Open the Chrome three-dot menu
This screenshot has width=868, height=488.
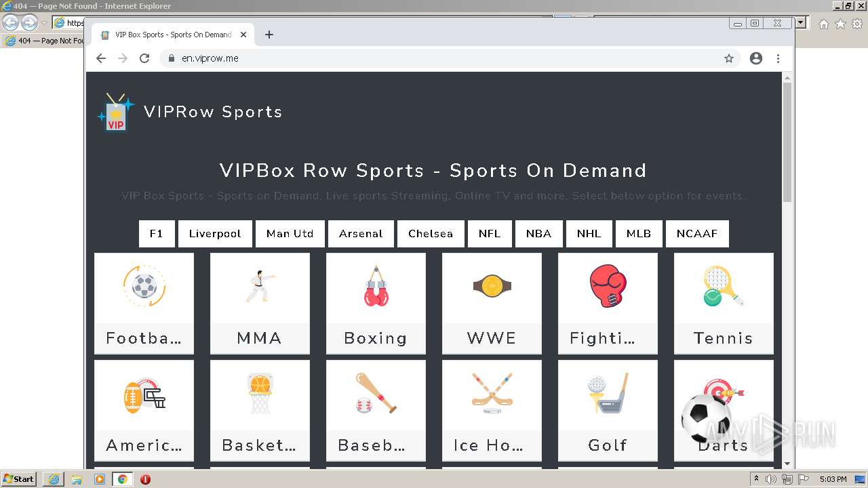point(778,58)
